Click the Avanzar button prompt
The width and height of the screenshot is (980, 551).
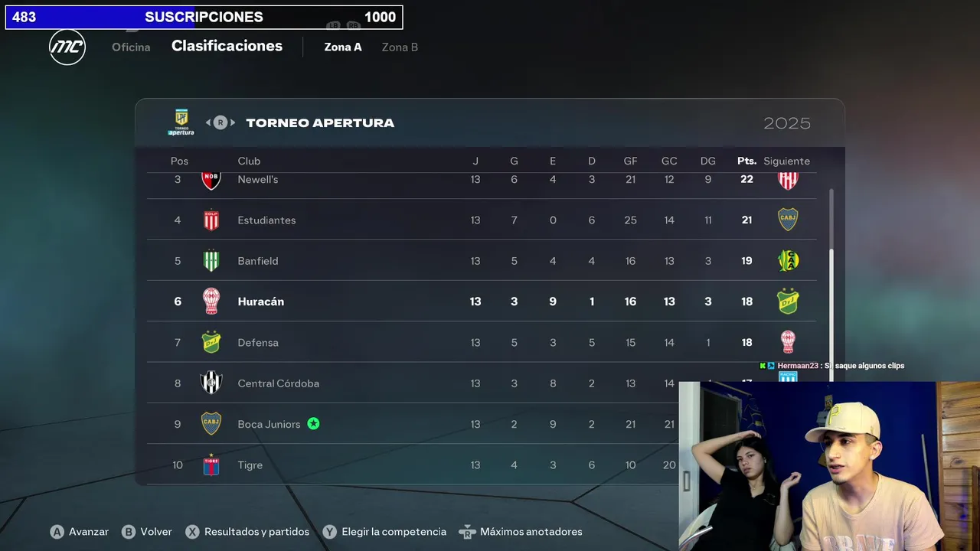point(80,531)
